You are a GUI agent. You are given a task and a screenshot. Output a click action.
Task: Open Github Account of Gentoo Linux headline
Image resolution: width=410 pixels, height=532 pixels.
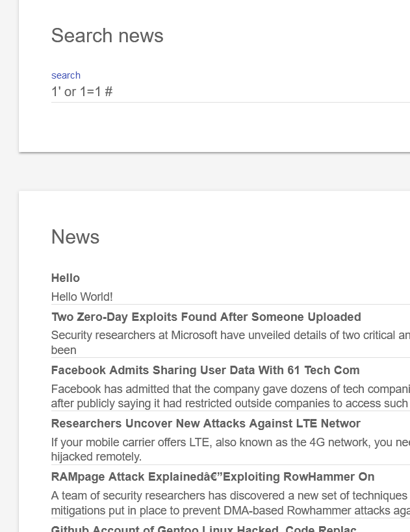pos(203,529)
